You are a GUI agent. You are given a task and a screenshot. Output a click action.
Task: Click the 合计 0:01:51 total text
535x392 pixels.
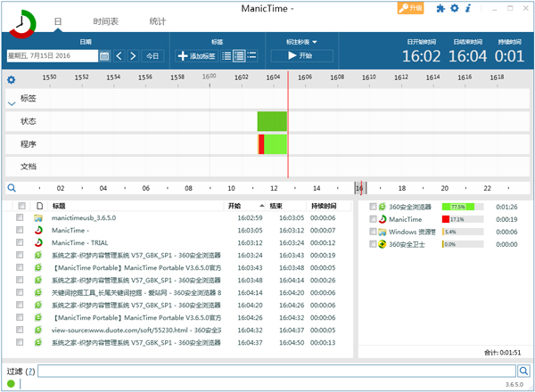(x=502, y=353)
